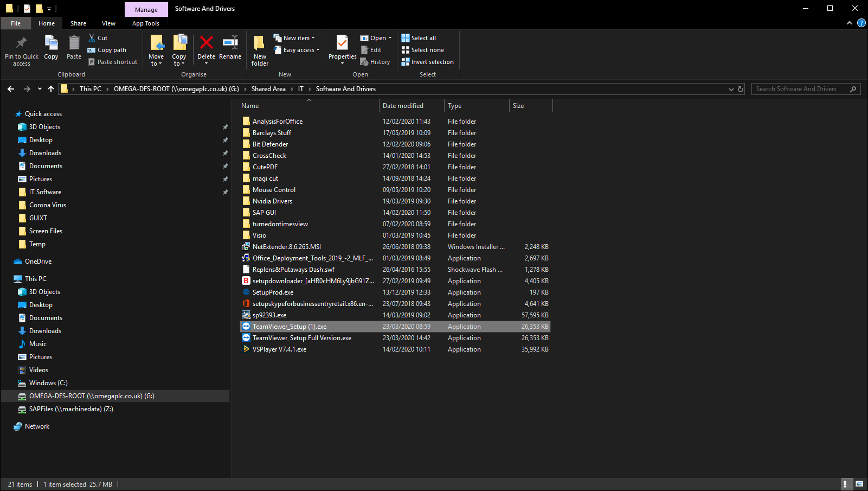Click the Forward navigation arrow
The height and width of the screenshot is (491, 868).
[x=27, y=89]
